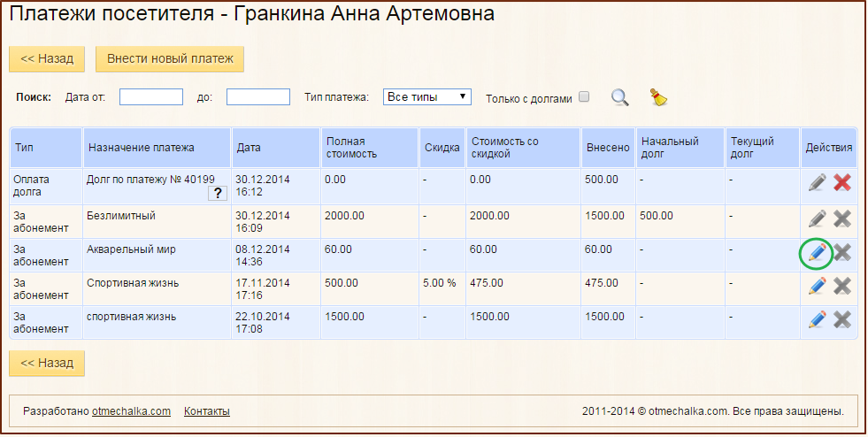Click the top '<< Назад' button
Image resolution: width=868 pixels, height=437 pixels.
point(47,58)
